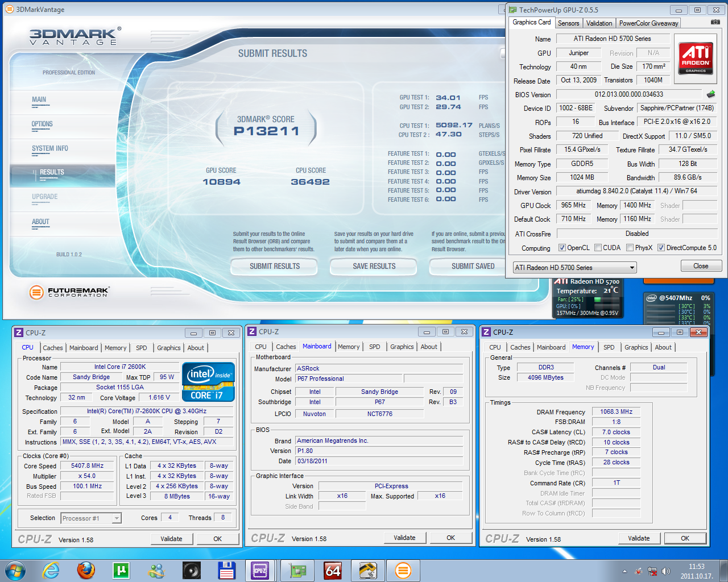Click the purple CPU-Z taskbar icon
This screenshot has width=728, height=582.
pyautogui.click(x=260, y=570)
